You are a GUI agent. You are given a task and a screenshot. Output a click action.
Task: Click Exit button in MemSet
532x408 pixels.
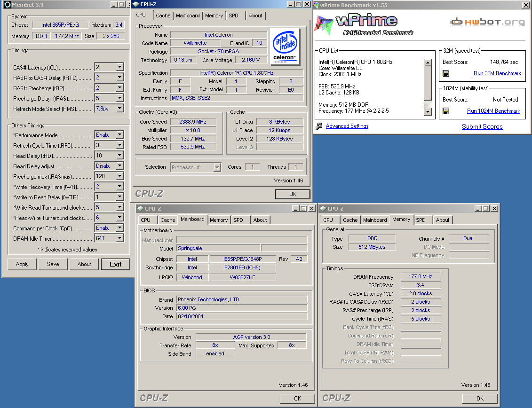pos(115,264)
